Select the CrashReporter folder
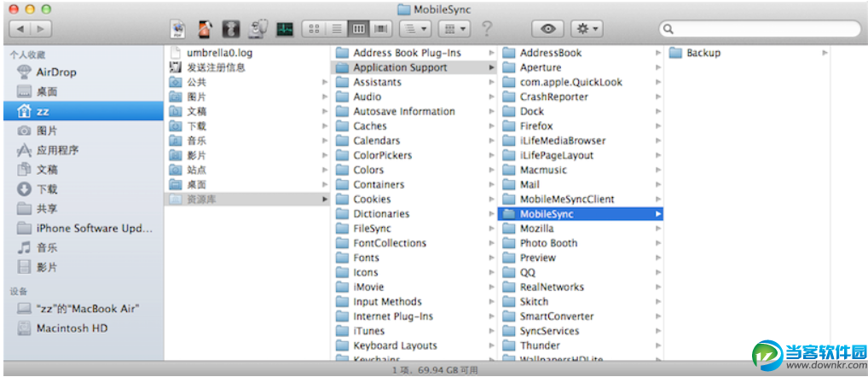Viewport: 868px width, 377px height. 581,97
